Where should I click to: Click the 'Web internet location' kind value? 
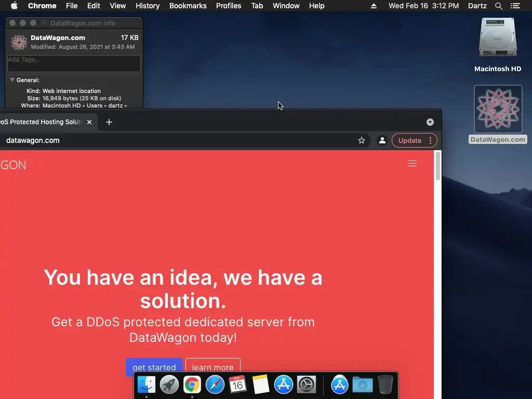pyautogui.click(x=72, y=91)
